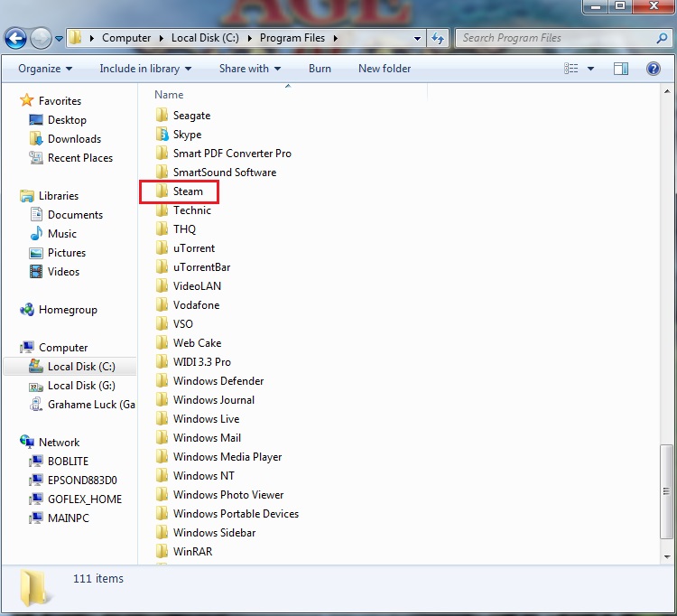Click the WIDI 3.3 Pro folder icon
Image resolution: width=677 pixels, height=616 pixels.
[x=162, y=362]
